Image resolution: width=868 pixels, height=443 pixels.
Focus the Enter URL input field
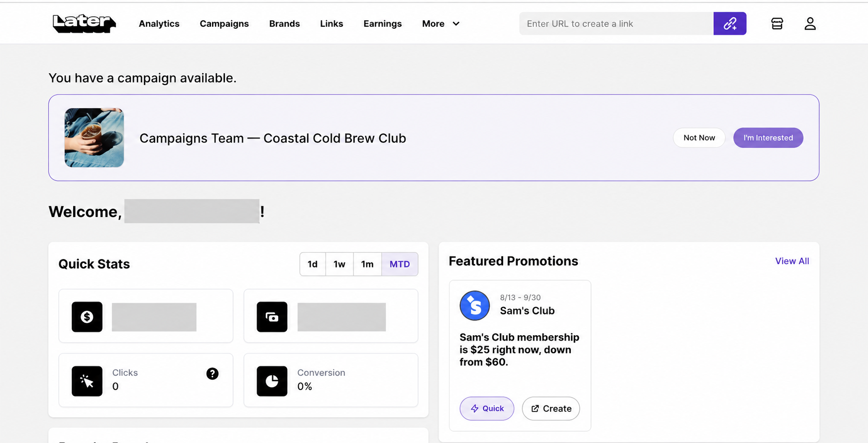pyautogui.click(x=616, y=23)
